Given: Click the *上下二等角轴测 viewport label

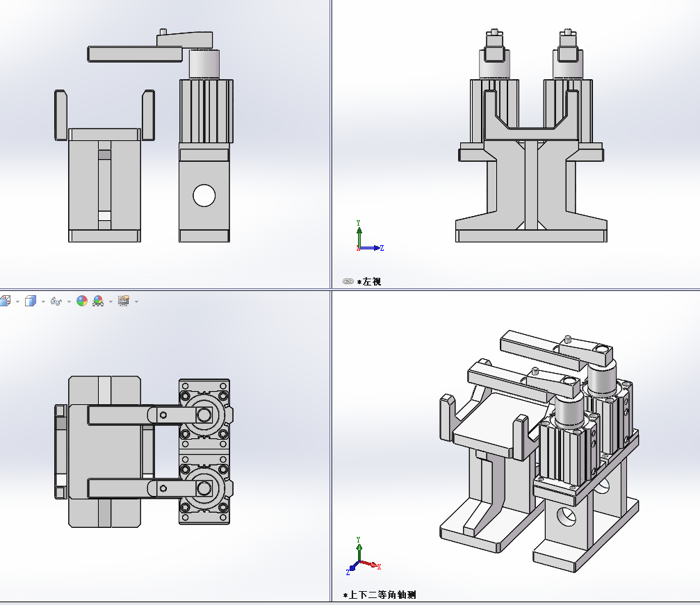Looking at the screenshot, I should click(380, 595).
